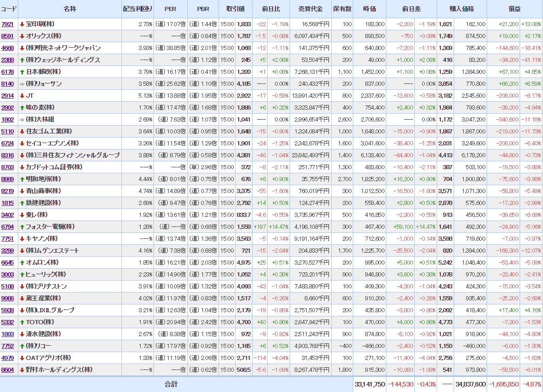This screenshot has width=543, height=392.
Task: Click the green up arrow beside 日本郵政(株)
Action: 22,72
